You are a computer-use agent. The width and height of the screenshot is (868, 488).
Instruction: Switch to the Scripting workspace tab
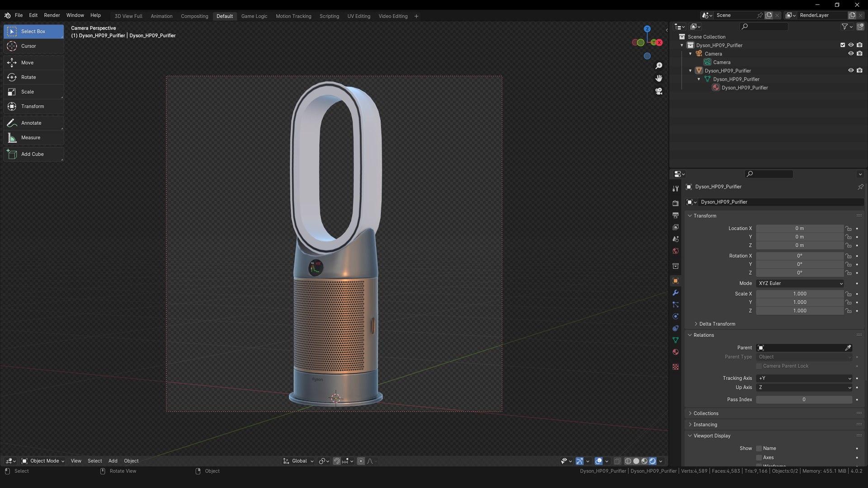pyautogui.click(x=329, y=16)
